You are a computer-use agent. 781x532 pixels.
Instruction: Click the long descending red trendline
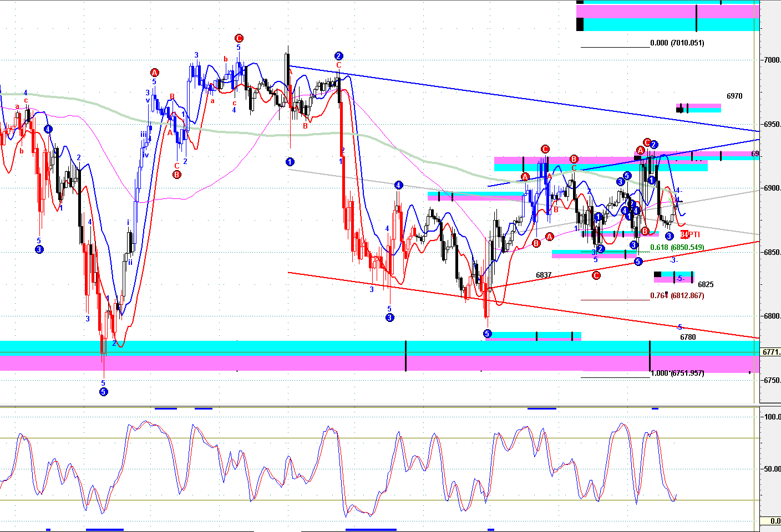[x=524, y=305]
